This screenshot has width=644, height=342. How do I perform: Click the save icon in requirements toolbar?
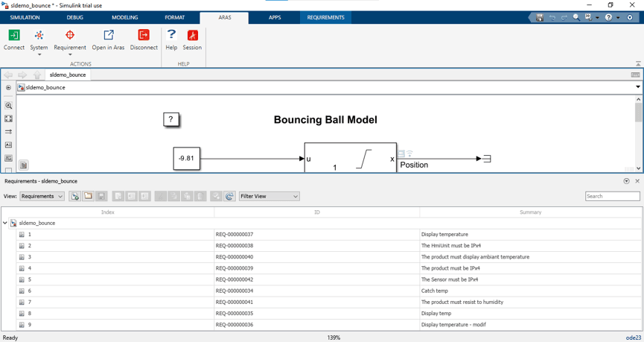[101, 196]
